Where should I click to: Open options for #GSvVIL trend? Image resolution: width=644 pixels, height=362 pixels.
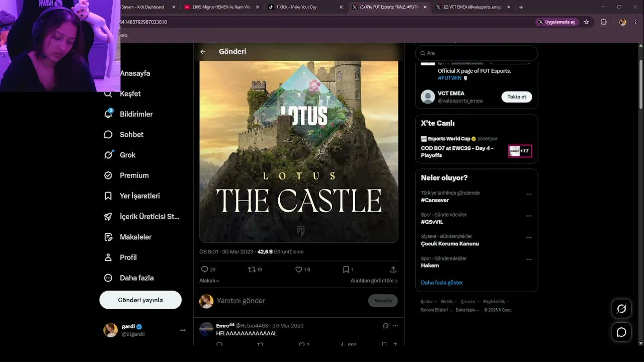[529, 216]
